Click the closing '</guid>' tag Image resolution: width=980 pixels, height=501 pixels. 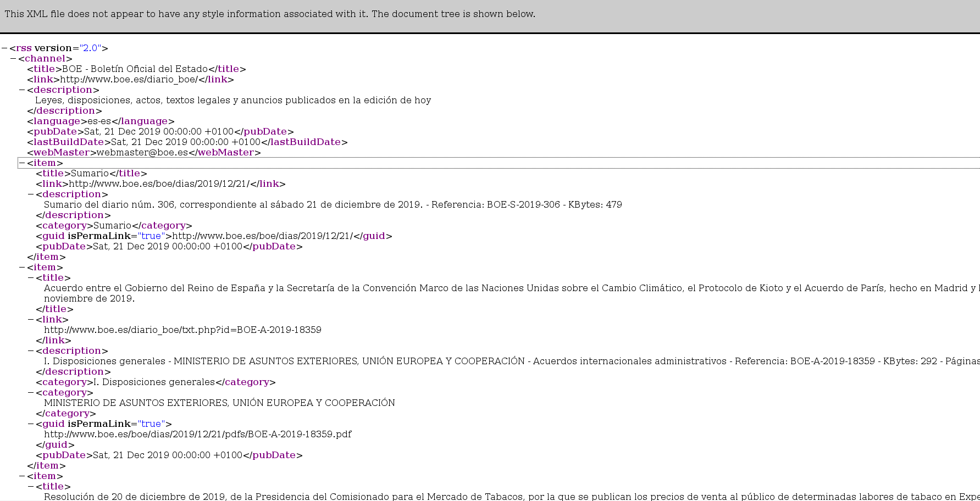(55, 445)
